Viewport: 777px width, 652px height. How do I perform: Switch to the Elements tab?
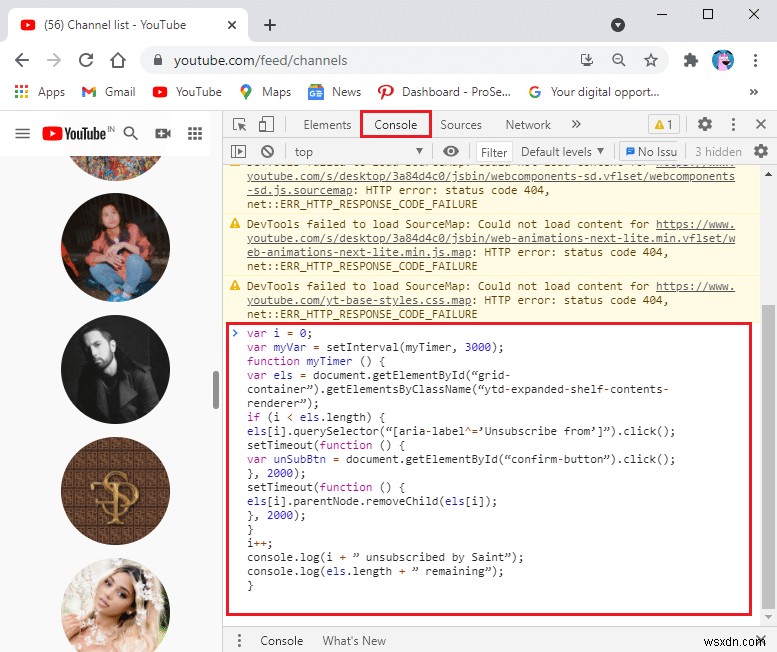(x=327, y=125)
